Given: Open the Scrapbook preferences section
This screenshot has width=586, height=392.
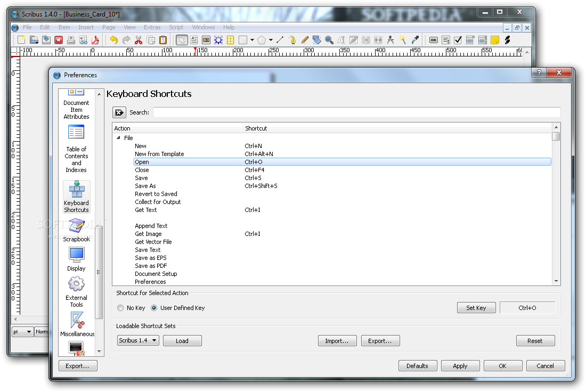Looking at the screenshot, I should [77, 231].
